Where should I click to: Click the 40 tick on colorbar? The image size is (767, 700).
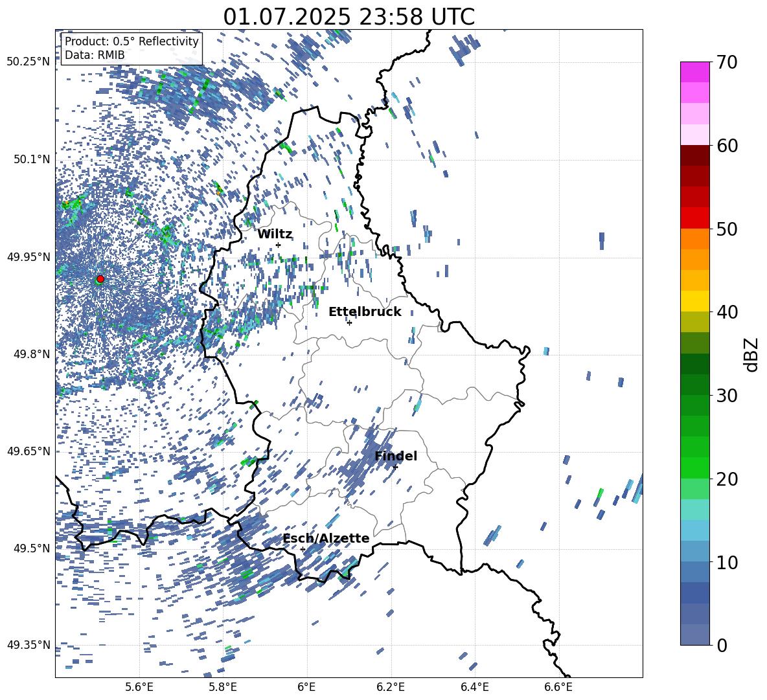click(x=727, y=312)
